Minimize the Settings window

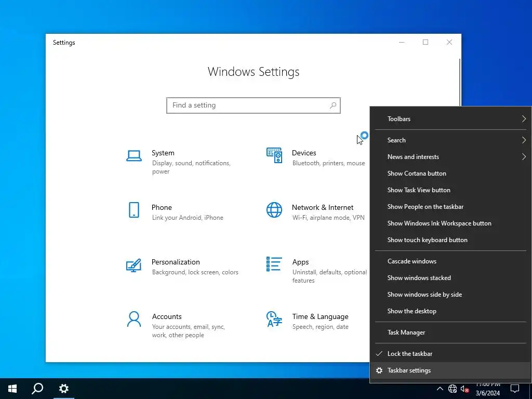pyautogui.click(x=402, y=42)
